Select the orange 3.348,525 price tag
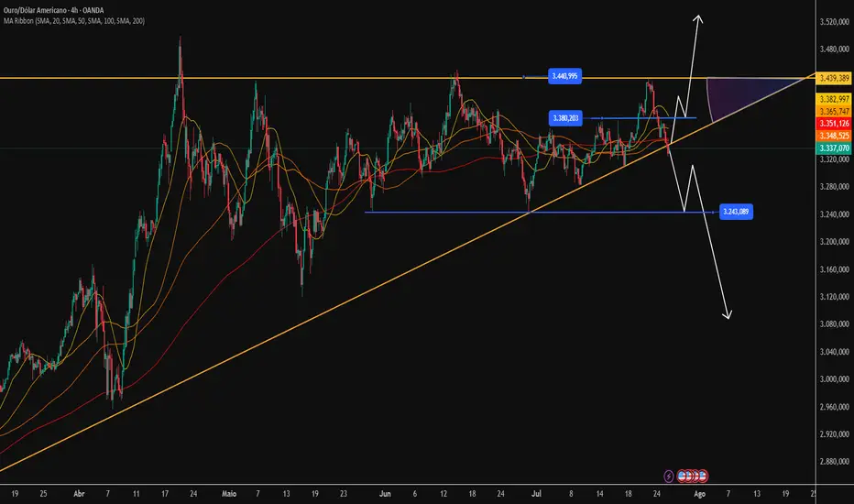This screenshot has height=504, width=854. pos(835,136)
